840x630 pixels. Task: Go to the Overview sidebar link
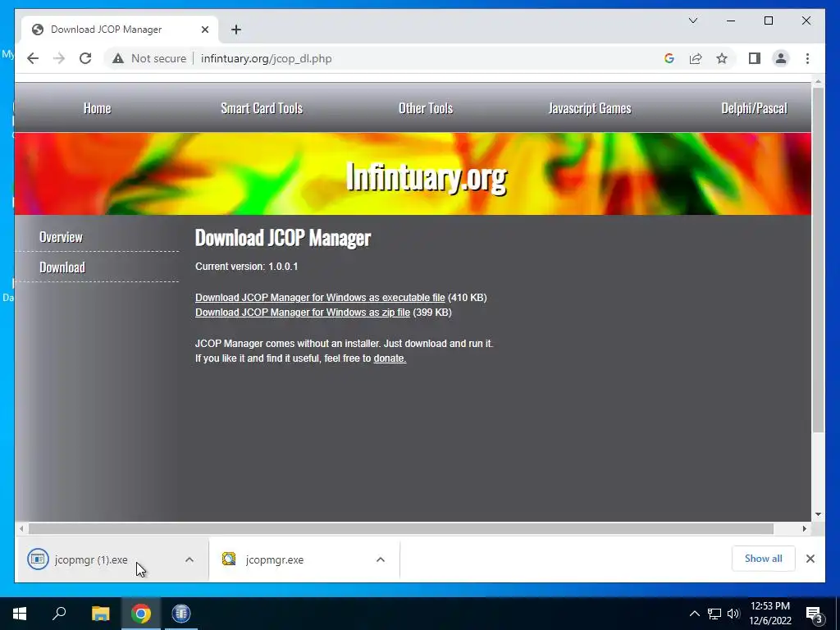(x=61, y=237)
